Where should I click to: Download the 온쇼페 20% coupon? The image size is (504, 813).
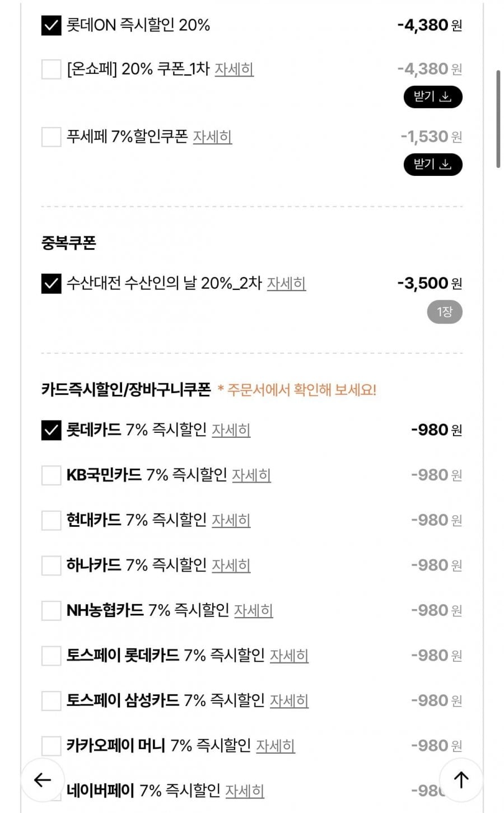[x=432, y=97]
